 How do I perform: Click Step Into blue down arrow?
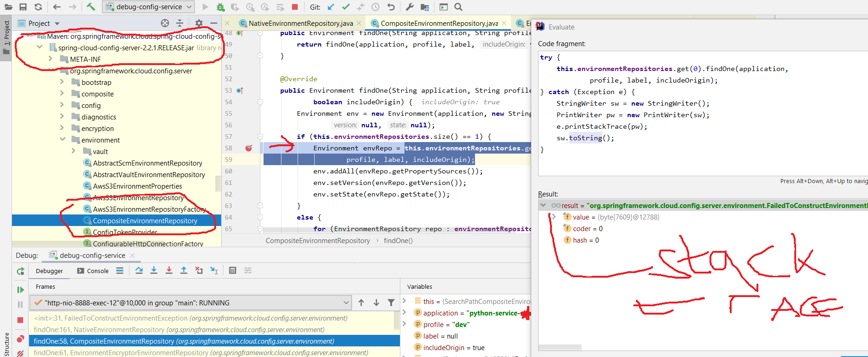tap(154, 270)
